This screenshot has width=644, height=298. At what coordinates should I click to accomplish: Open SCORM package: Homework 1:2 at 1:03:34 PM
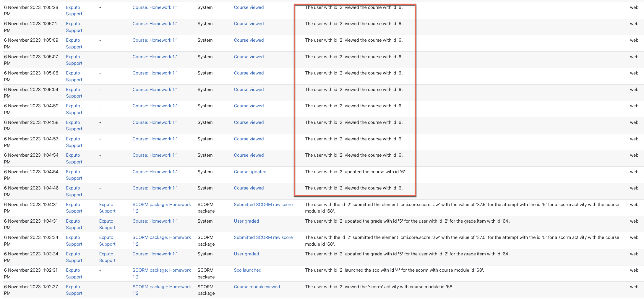(x=162, y=240)
